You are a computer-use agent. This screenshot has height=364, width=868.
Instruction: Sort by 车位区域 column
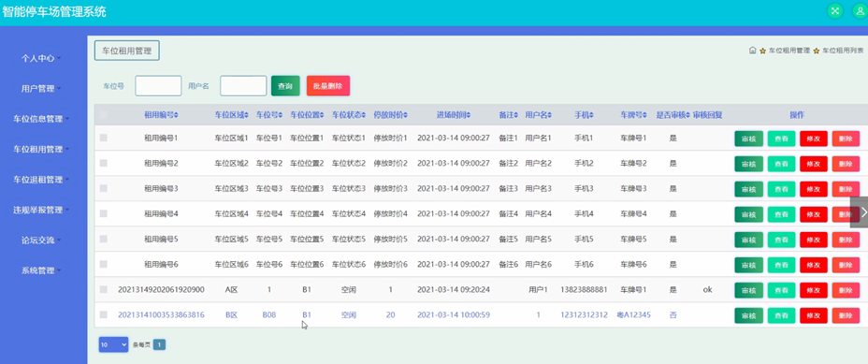point(231,115)
